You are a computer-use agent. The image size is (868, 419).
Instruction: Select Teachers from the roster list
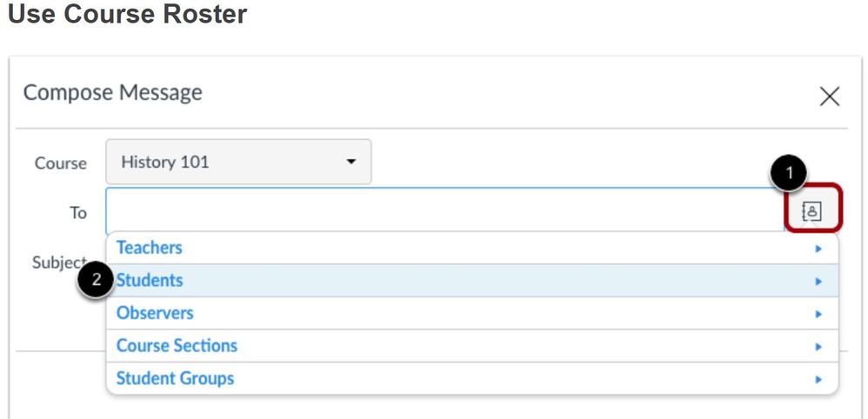[150, 248]
